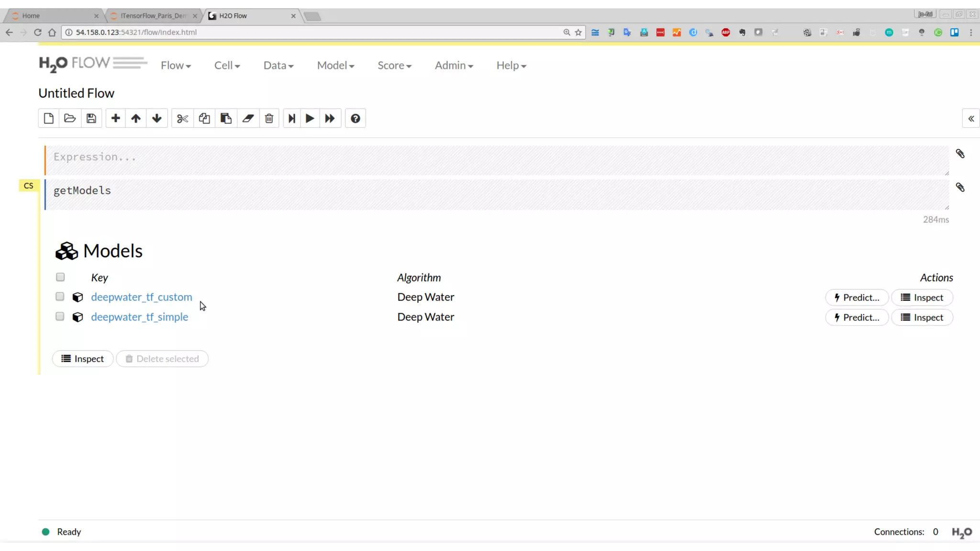
Task: Collapse sidebar with double chevron icon
Action: click(x=971, y=118)
